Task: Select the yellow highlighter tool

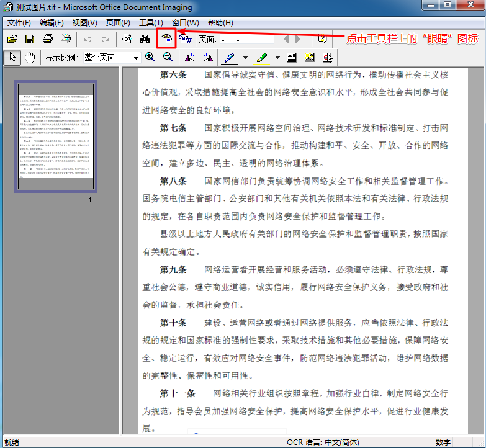Action: (x=261, y=58)
